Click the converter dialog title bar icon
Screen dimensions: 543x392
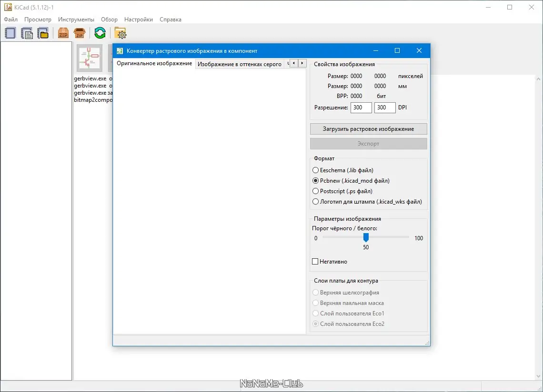point(120,51)
